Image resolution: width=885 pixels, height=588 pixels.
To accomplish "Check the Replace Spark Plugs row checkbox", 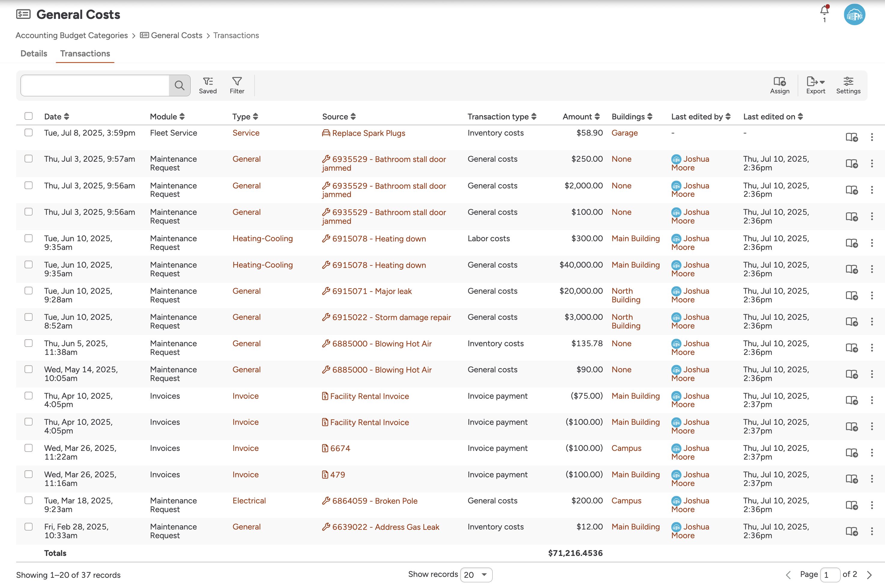I will [29, 133].
